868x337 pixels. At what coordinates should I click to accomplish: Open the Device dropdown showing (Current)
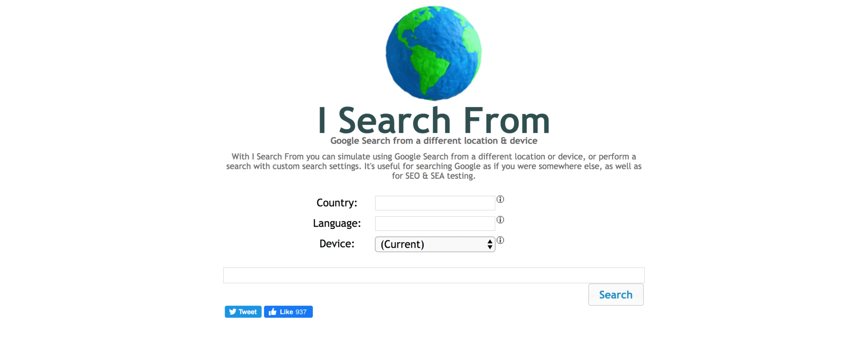[x=435, y=244]
